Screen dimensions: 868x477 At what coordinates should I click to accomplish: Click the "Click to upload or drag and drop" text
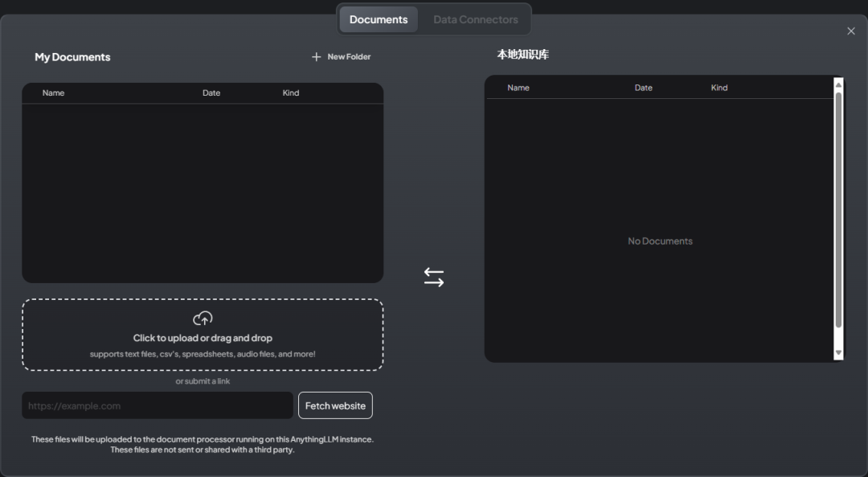(x=203, y=338)
